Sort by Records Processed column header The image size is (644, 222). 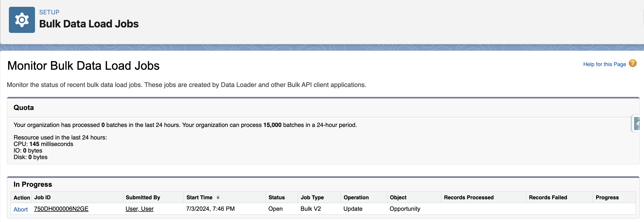click(469, 197)
